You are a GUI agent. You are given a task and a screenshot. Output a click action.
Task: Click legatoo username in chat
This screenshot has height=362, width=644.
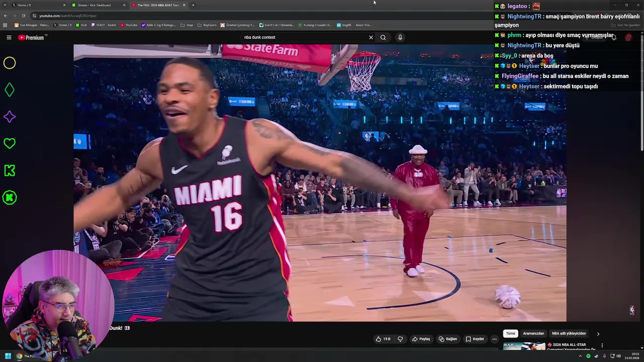[x=517, y=6]
